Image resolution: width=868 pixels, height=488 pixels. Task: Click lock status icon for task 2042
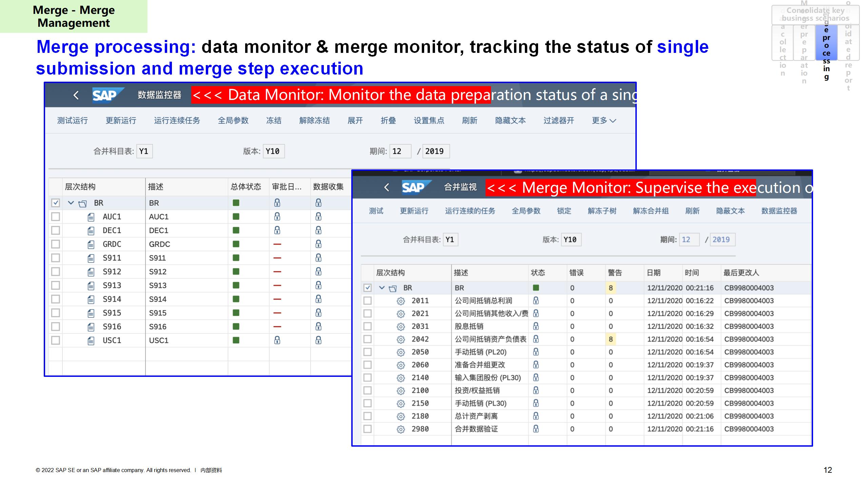pyautogui.click(x=536, y=339)
